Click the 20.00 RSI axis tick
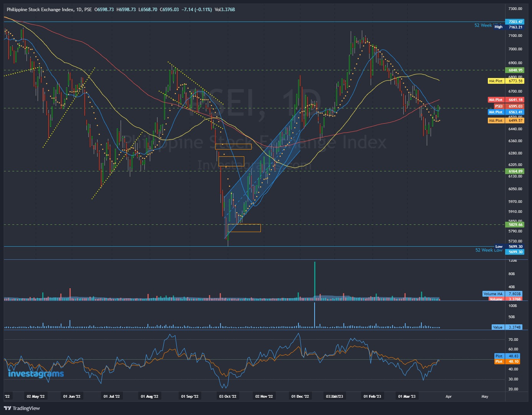Image resolution: width=532 pixels, height=415 pixels. click(x=513, y=389)
